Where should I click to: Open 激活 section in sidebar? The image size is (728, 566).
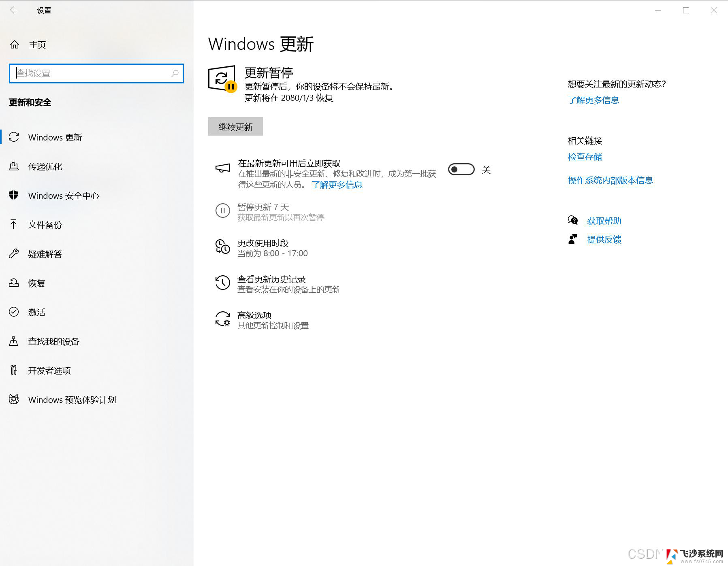[x=97, y=312]
